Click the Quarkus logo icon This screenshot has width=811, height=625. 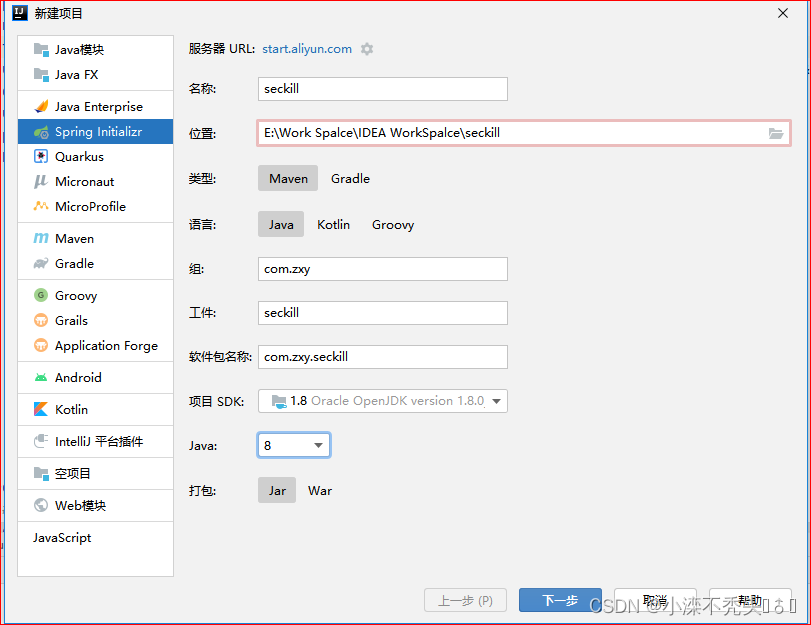click(x=41, y=156)
